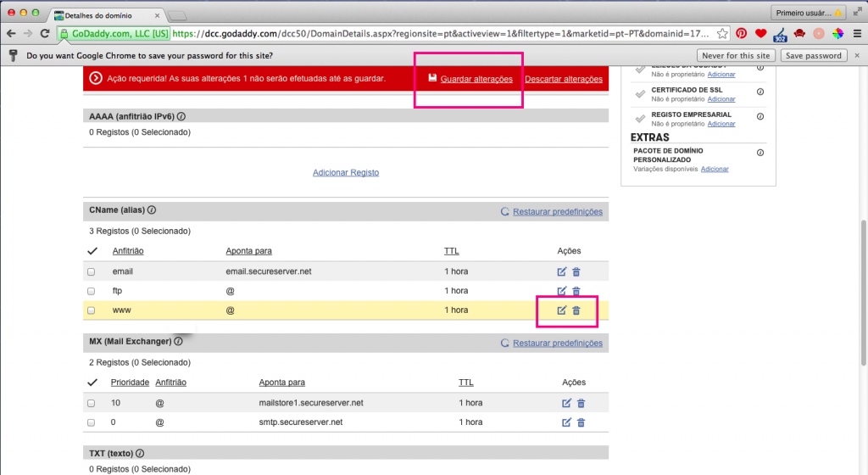Viewport: 868px width, 475px height.
Task: Click Guardar alterações to save changes
Action: (x=476, y=79)
